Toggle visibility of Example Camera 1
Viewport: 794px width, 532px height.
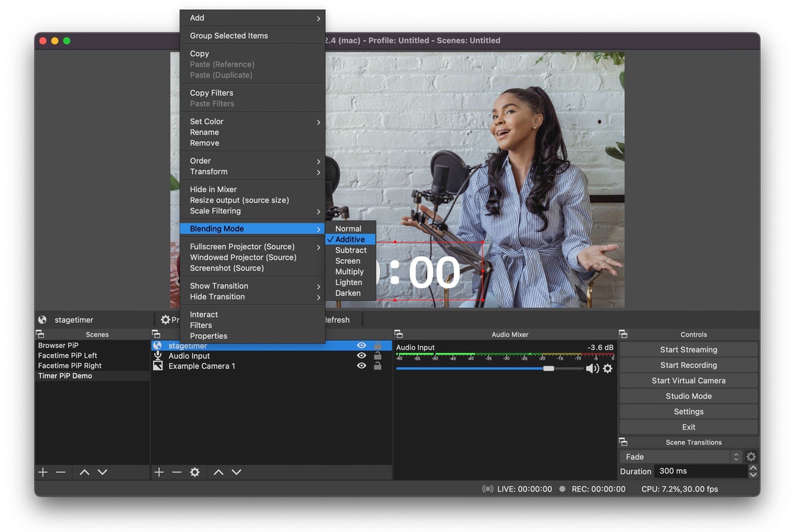tap(362, 366)
